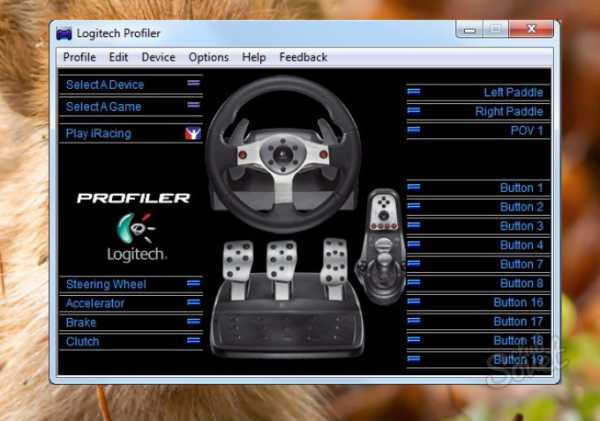The height and width of the screenshot is (421, 600).
Task: Open the Device menu
Action: click(x=158, y=57)
